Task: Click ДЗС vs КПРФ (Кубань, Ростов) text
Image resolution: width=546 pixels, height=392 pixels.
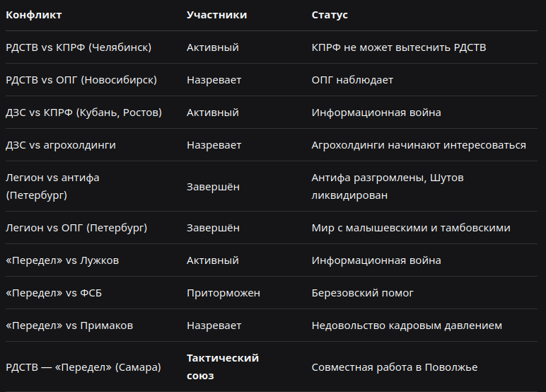Action: pos(84,113)
